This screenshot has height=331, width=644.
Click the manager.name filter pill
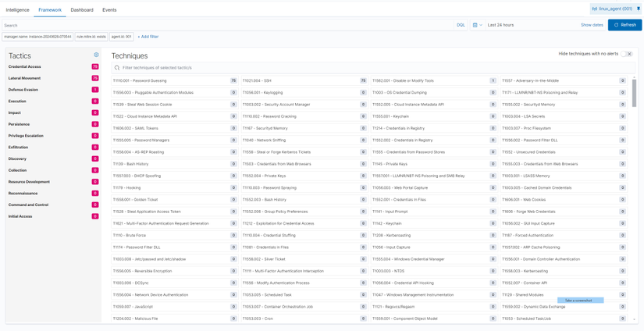[x=37, y=37]
